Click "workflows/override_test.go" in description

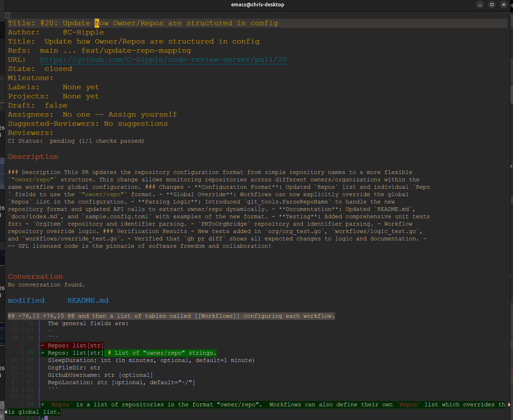pos(71,239)
